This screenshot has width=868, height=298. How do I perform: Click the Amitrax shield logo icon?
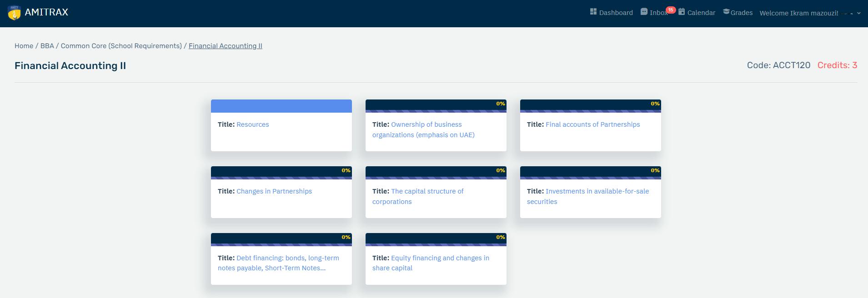coord(14,13)
